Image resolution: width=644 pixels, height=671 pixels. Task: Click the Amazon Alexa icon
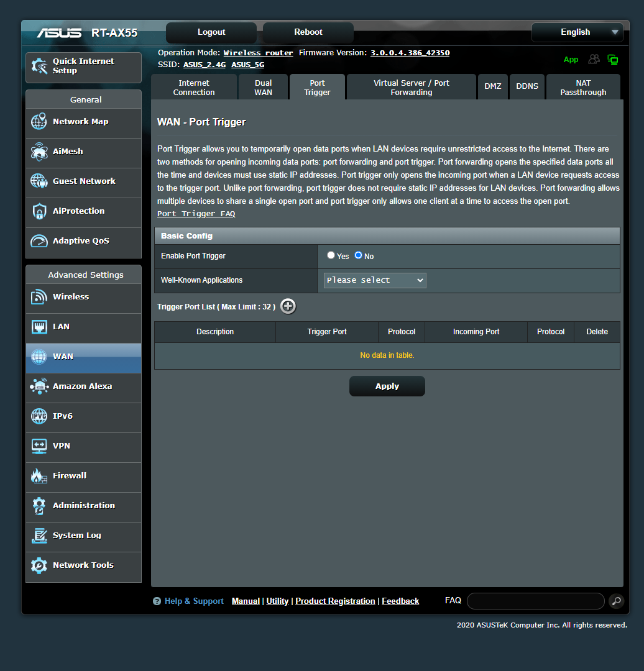(x=39, y=386)
